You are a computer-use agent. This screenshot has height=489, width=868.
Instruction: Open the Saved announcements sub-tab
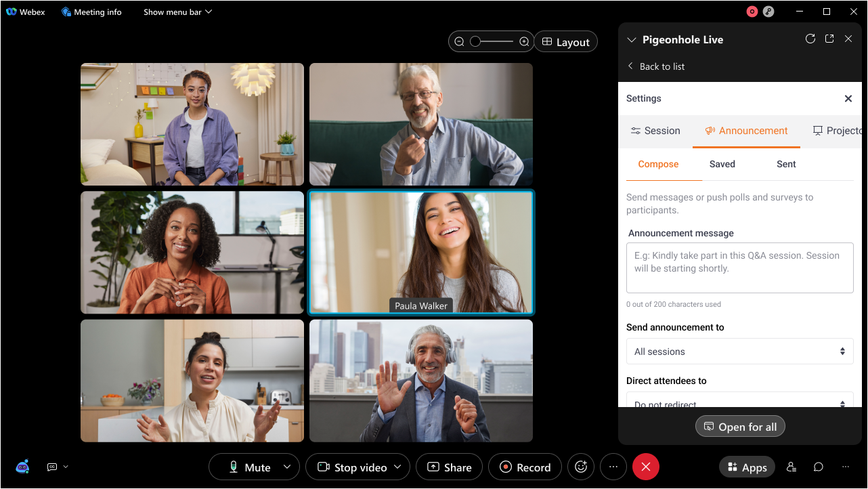(x=722, y=164)
